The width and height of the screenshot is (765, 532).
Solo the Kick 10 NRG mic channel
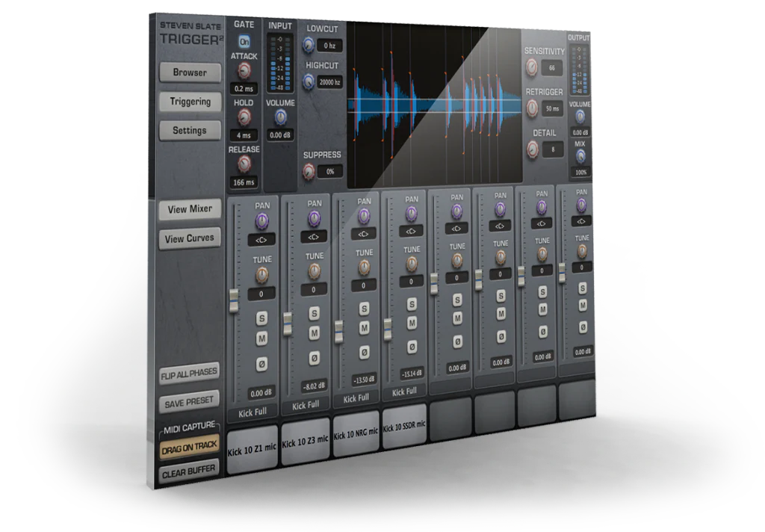(x=364, y=309)
